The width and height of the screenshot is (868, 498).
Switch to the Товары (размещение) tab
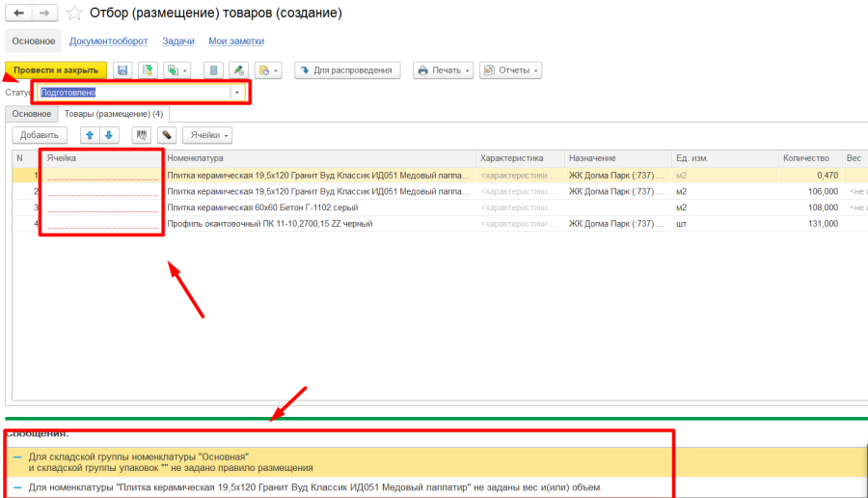point(113,114)
